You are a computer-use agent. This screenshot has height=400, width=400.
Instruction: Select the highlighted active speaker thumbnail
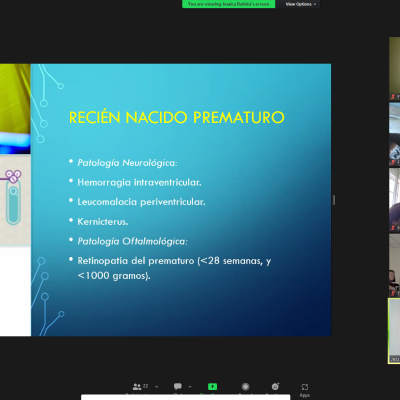point(394,331)
